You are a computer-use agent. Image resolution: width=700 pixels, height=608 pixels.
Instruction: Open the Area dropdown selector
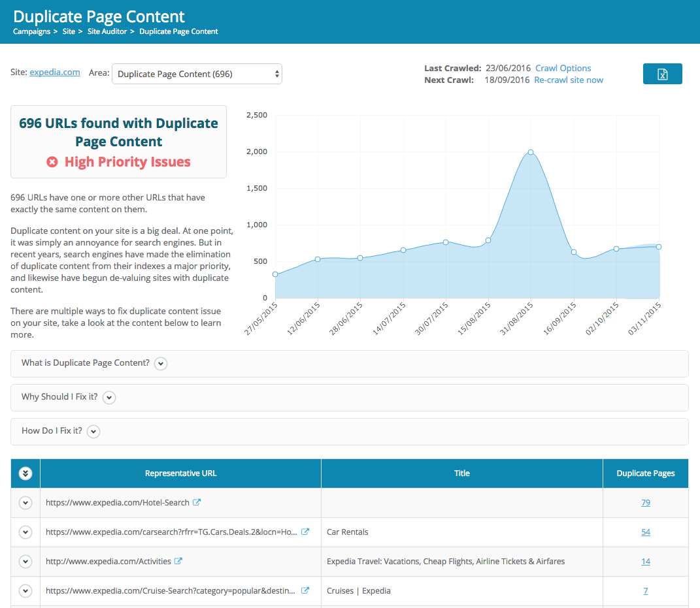197,74
